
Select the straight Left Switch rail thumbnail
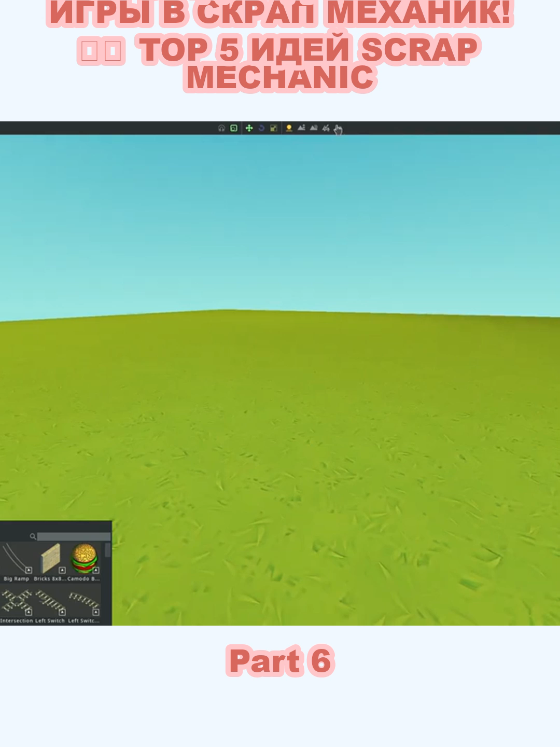50,601
